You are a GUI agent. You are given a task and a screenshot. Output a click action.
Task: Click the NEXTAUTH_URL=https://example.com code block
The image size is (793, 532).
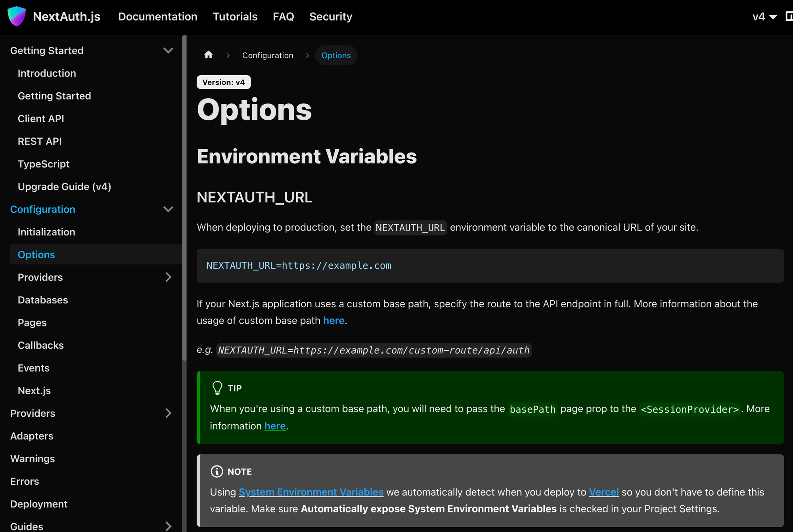coord(490,265)
